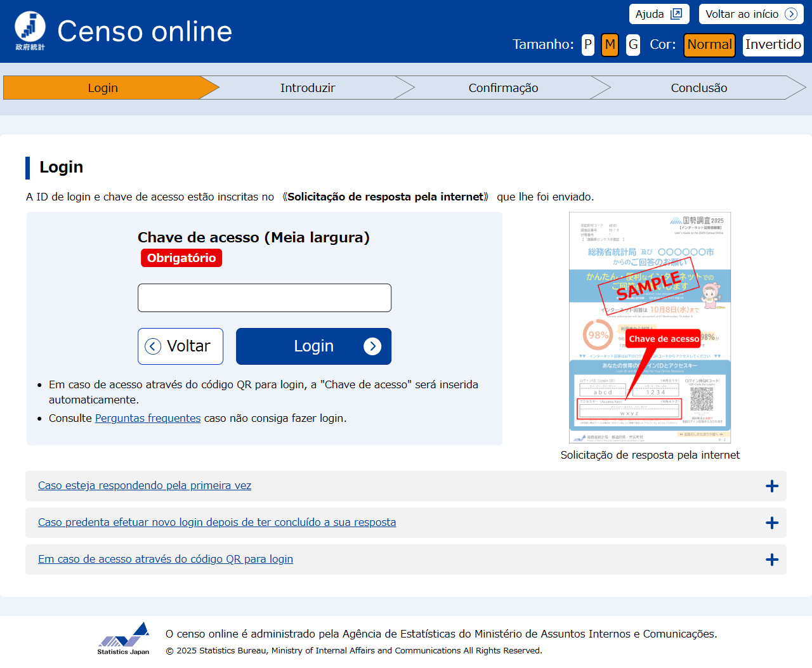Switch to Invertido color mode
This screenshot has height=668, width=812.
pos(773,44)
